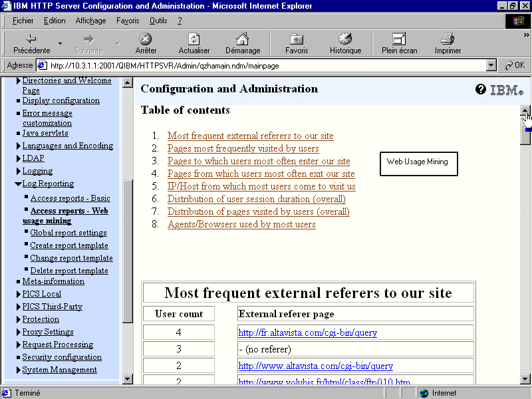Open the address bar dropdown arrow

pos(491,65)
